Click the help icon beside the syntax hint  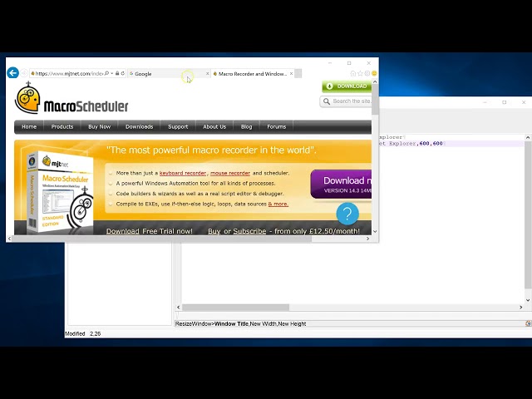(528, 323)
